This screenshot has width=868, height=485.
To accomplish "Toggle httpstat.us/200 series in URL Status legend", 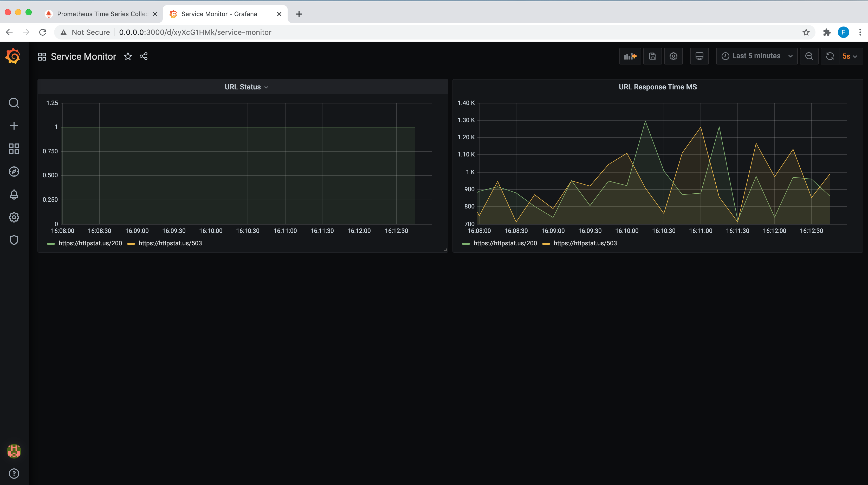I will tap(90, 243).
